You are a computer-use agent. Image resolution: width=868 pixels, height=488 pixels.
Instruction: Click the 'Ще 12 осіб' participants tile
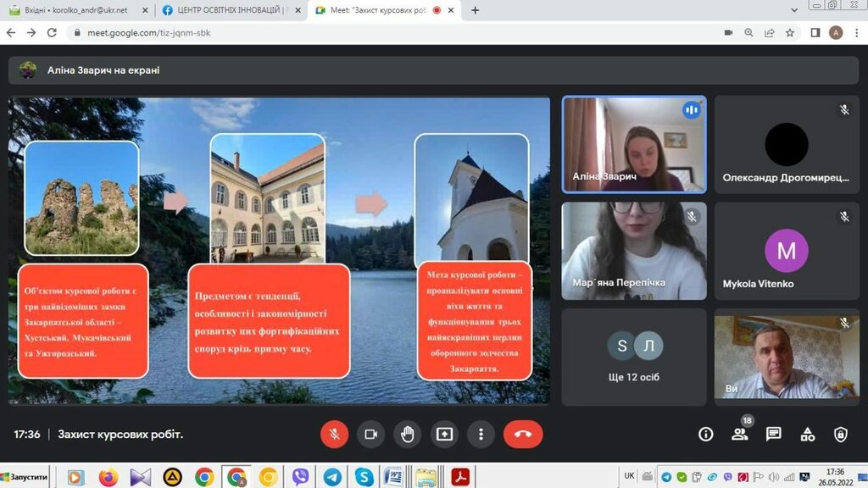coord(633,357)
